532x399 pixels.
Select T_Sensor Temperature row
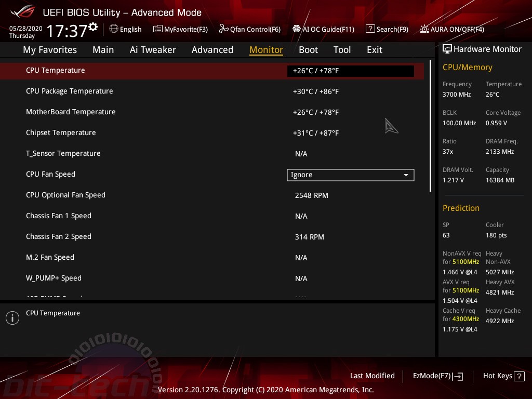pyautogui.click(x=212, y=153)
